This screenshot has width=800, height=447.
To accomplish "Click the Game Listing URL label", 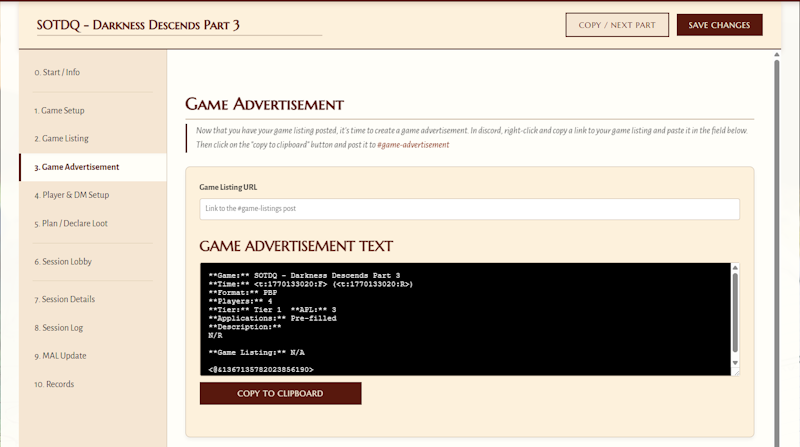I will (228, 187).
